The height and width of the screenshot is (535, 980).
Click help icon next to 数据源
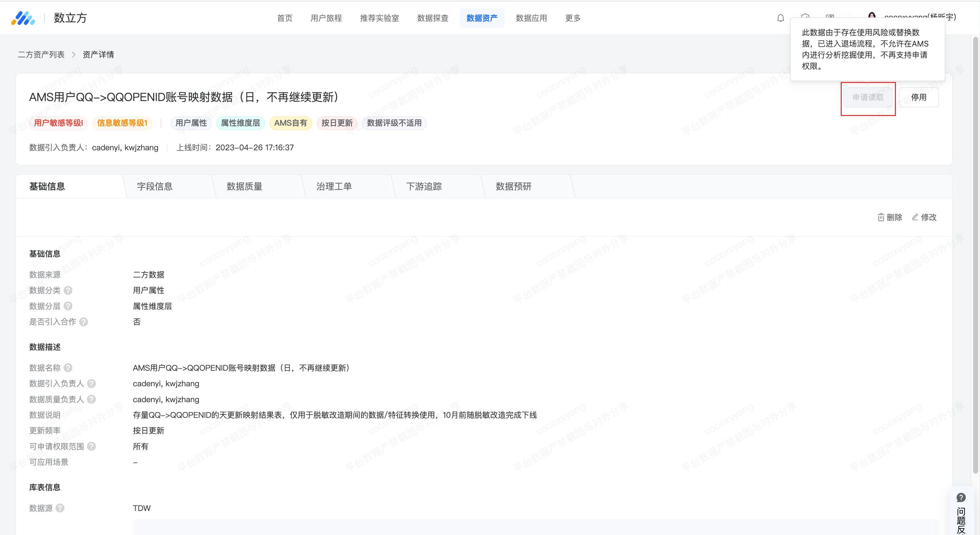pos(60,508)
